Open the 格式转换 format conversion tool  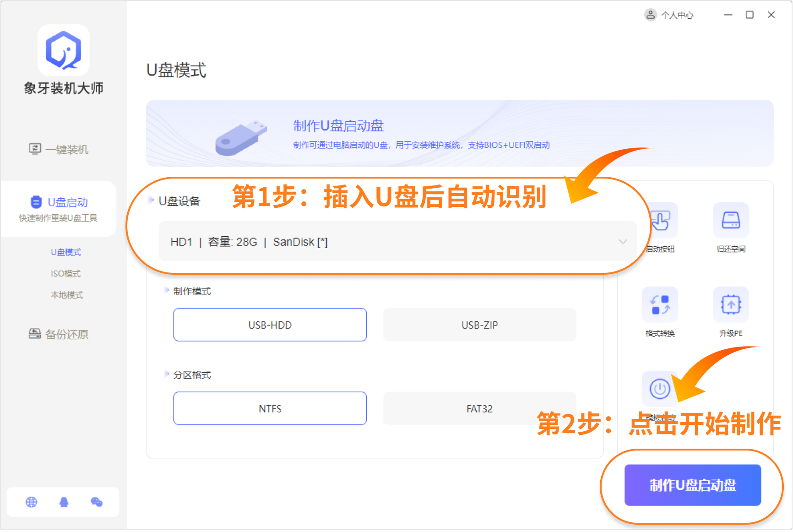(x=660, y=305)
